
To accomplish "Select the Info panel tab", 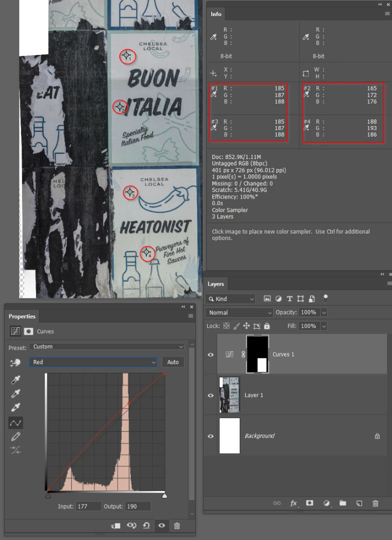I will coord(216,14).
